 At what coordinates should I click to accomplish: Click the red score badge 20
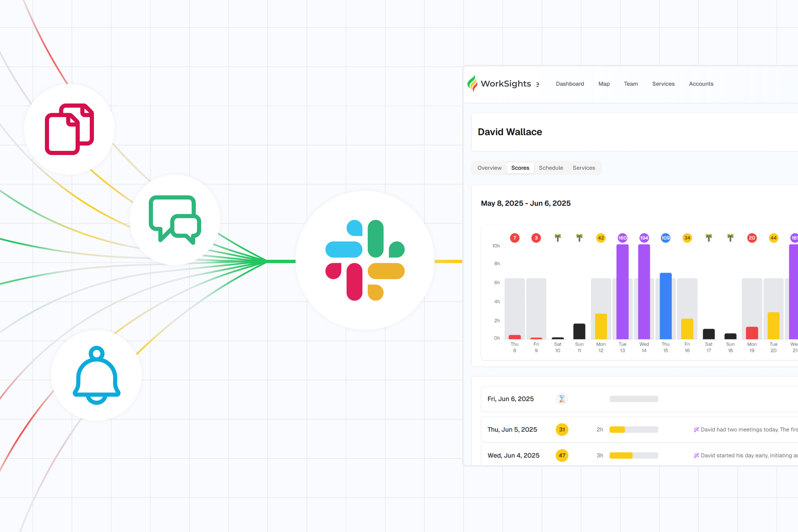click(752, 238)
